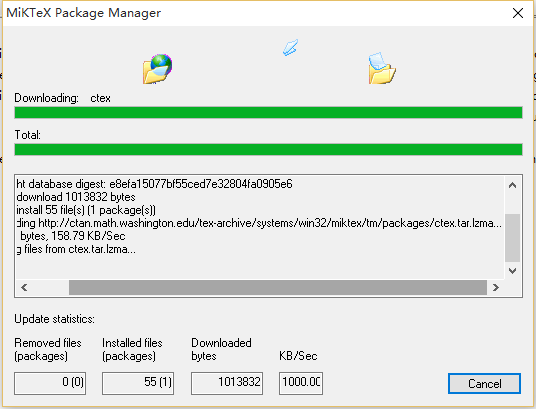Viewport: 536px width, 409px height.
Task: Click the log scroll up arrow
Action: (x=512, y=185)
